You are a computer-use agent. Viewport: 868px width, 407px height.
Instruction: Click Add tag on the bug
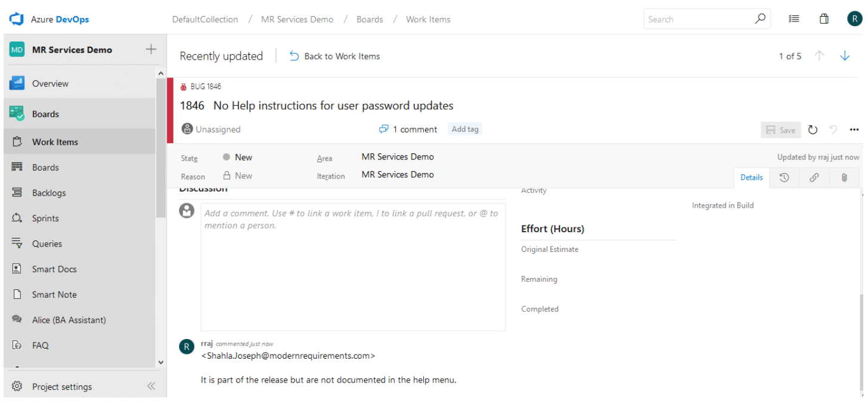pyautogui.click(x=464, y=128)
